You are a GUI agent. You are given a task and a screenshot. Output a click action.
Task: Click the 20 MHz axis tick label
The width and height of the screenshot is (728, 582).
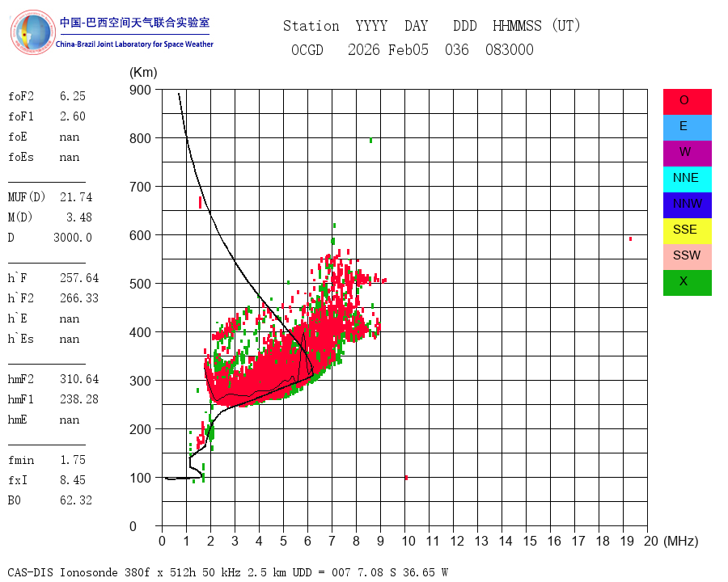651,541
